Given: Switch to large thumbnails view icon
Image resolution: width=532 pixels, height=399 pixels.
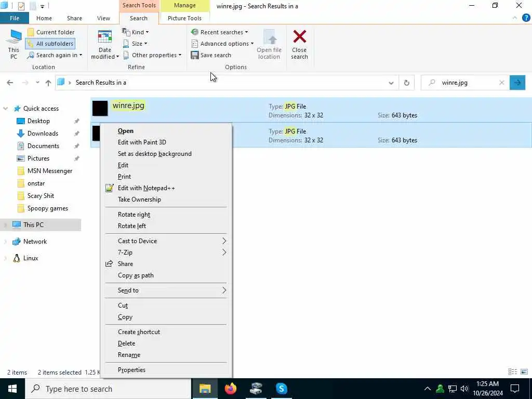Looking at the screenshot, I should coord(524,372).
